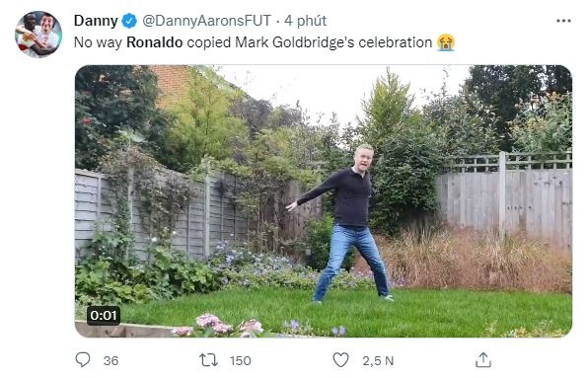The height and width of the screenshot is (378, 588).
Task: Click the 0:01 video duration badge
Action: pyautogui.click(x=104, y=316)
